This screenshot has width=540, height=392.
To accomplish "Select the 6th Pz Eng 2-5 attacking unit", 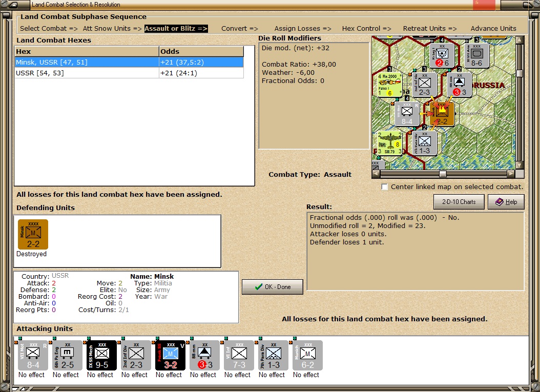I will (68, 356).
